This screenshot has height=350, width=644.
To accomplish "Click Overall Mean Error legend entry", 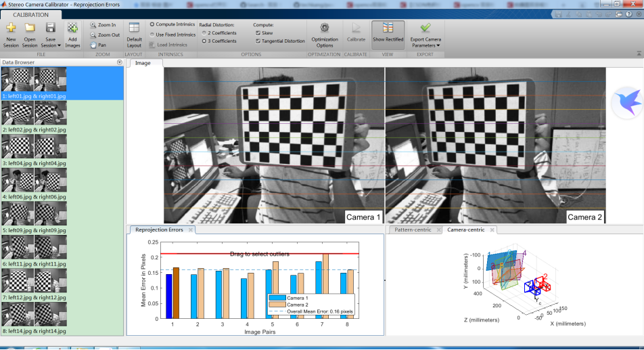I will click(x=311, y=311).
